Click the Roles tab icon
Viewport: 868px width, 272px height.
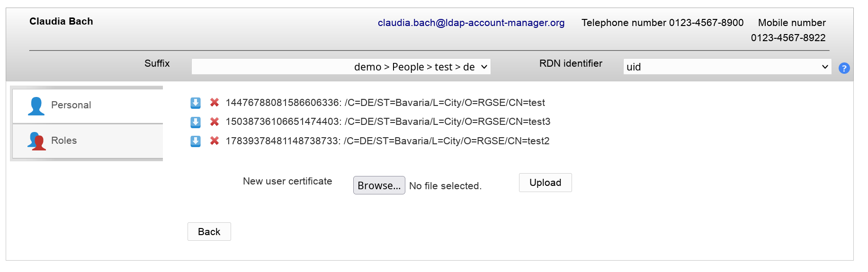click(x=37, y=141)
